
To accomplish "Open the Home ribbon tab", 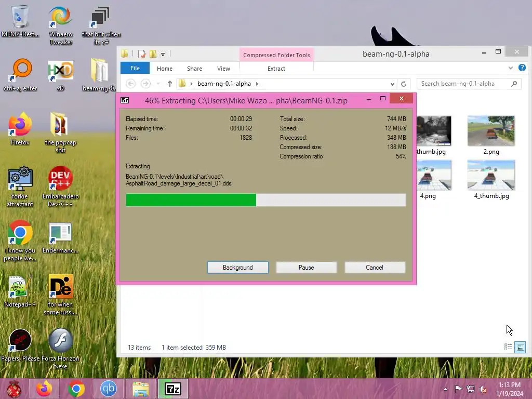I will tap(165, 69).
